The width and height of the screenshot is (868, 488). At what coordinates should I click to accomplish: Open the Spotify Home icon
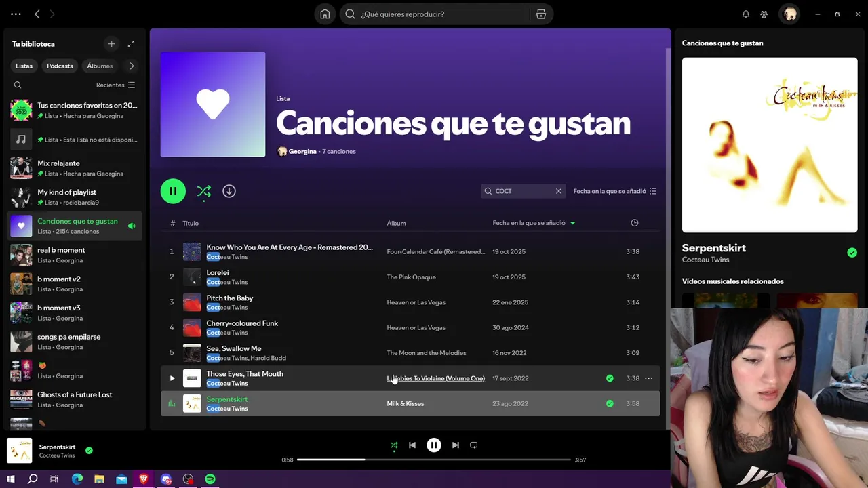pos(325,14)
